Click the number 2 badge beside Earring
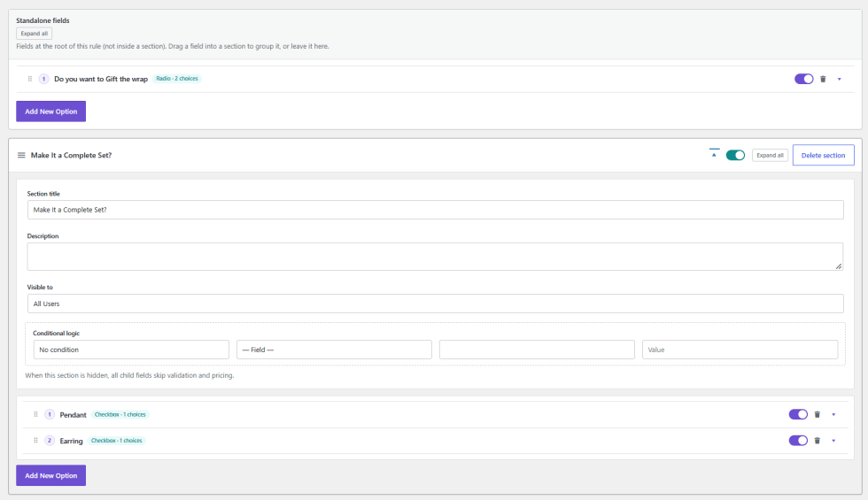 click(x=50, y=441)
